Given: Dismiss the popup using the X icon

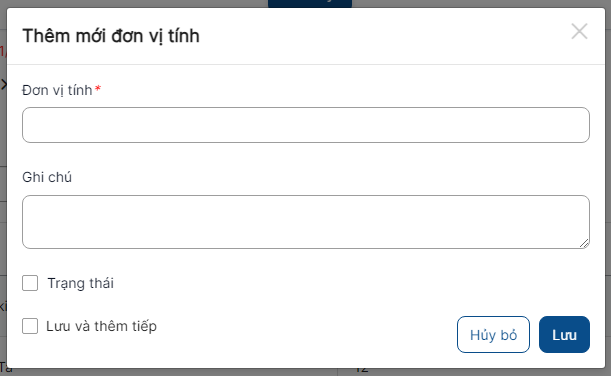Looking at the screenshot, I should coord(579,31).
